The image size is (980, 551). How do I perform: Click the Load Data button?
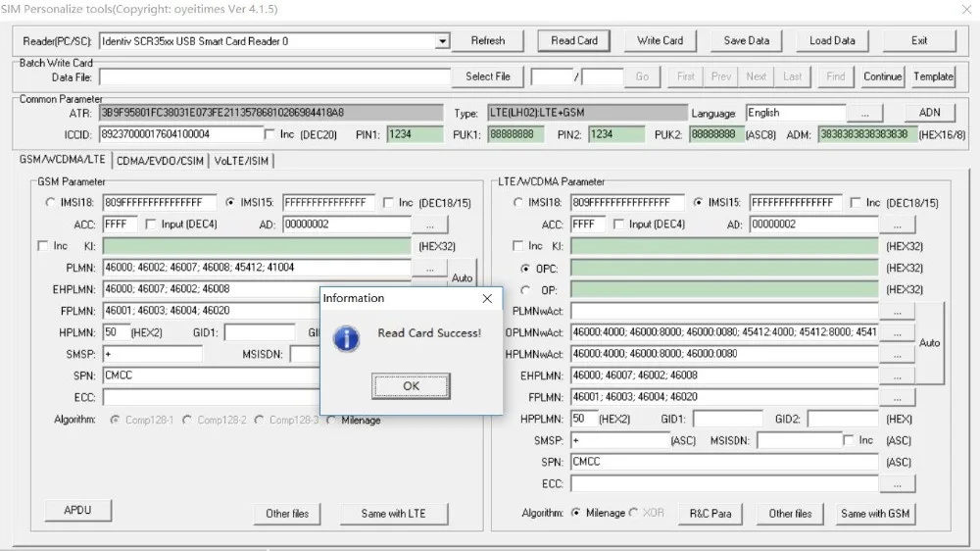point(832,40)
